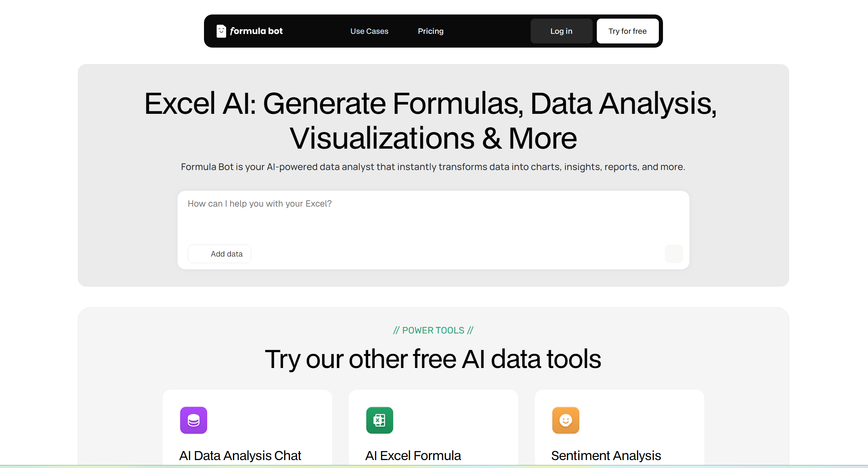Open the AI Excel Formula tool card
The height and width of the screenshot is (468, 868).
click(x=433, y=428)
